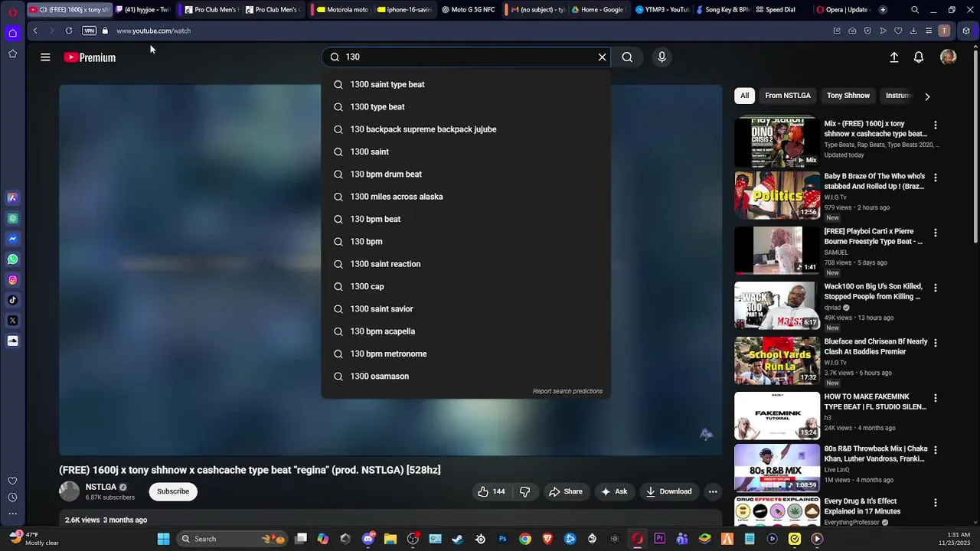
Task: Start voice search with microphone
Action: [661, 57]
